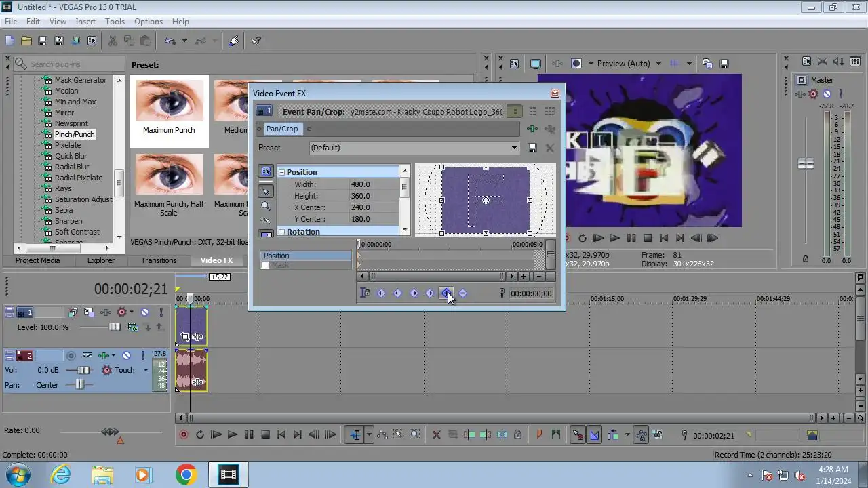Screen dimensions: 868x488
Task: Adjust the audio track Vol slider
Action: point(83,370)
